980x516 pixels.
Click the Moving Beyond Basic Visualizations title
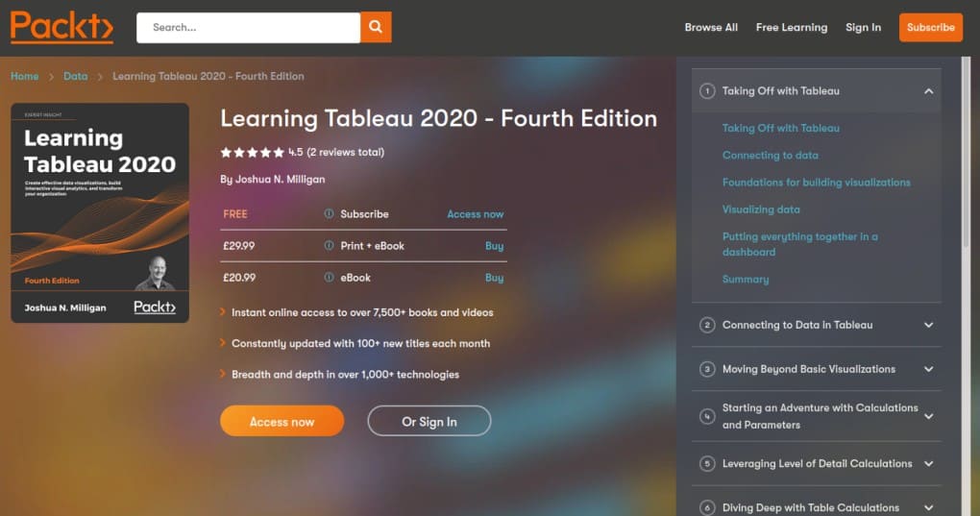(x=809, y=369)
